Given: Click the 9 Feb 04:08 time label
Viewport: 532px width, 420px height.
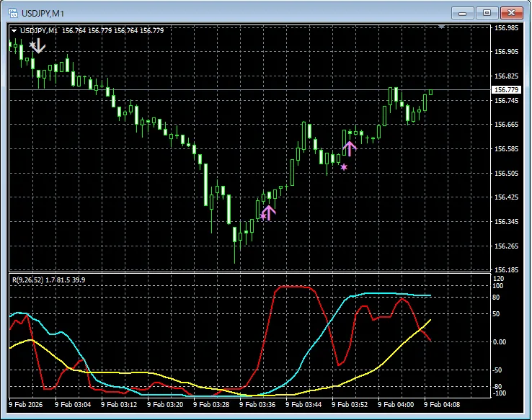Looking at the screenshot, I should pos(440,405).
